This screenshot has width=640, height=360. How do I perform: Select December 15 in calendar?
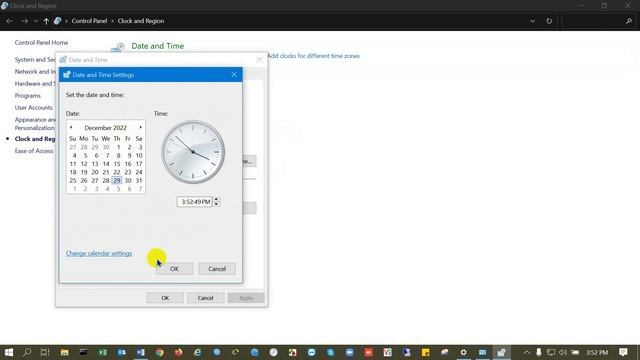(x=117, y=164)
